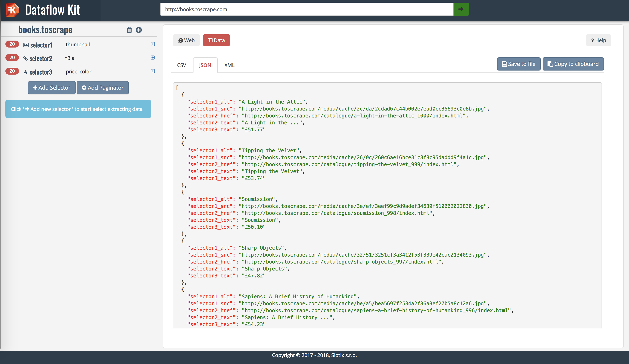Click the Dataflow Kit title text
This screenshot has height=364, width=629.
click(53, 10)
